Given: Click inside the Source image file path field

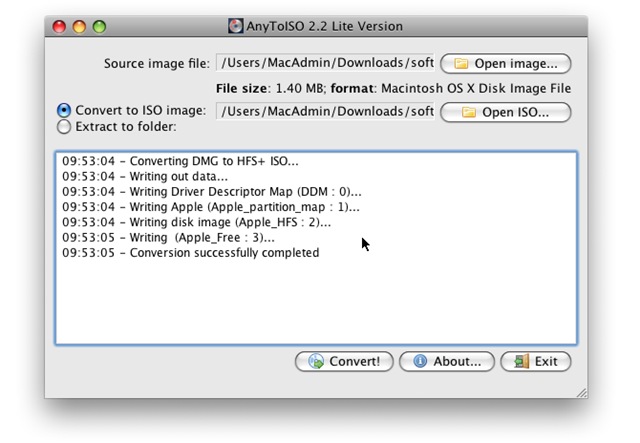Looking at the screenshot, I should tap(325, 63).
